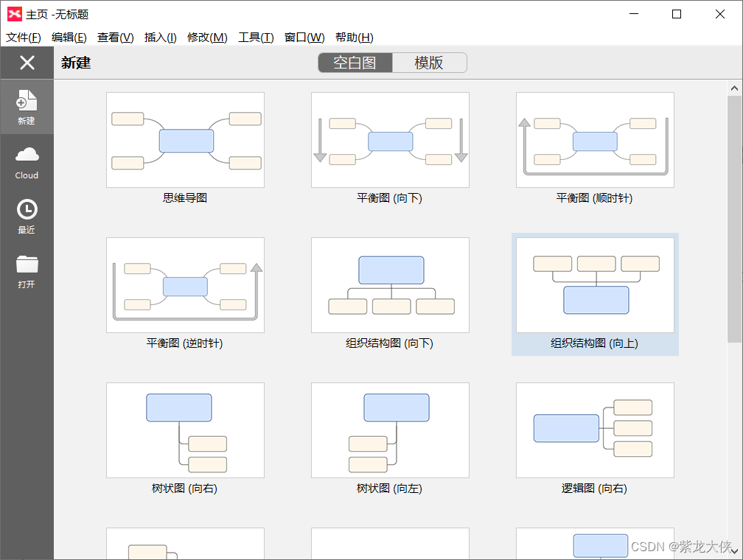743x560 pixels.
Task: Click the 思维导图 label text
Action: click(185, 198)
